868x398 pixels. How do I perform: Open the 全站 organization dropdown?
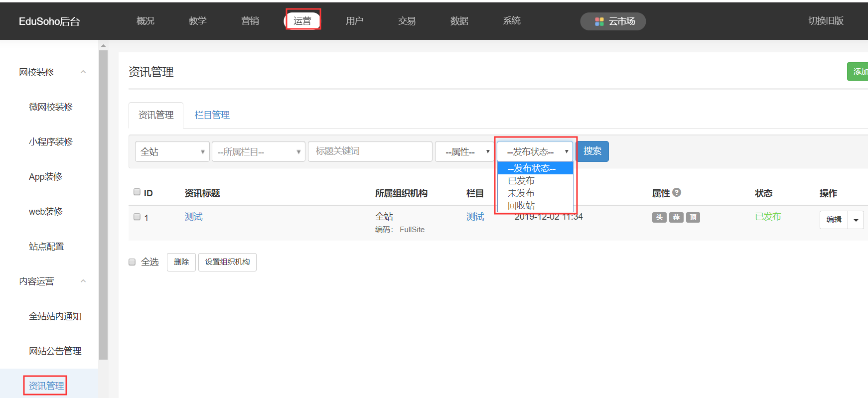tap(172, 151)
